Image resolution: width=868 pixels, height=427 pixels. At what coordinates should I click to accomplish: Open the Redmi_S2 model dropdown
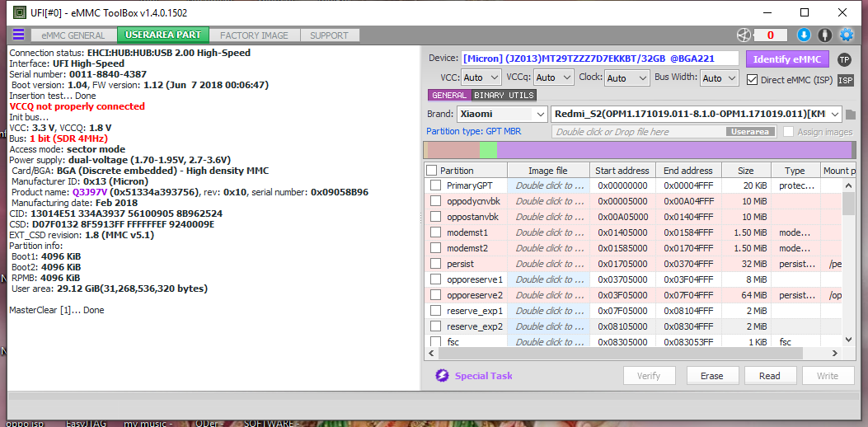coord(697,115)
